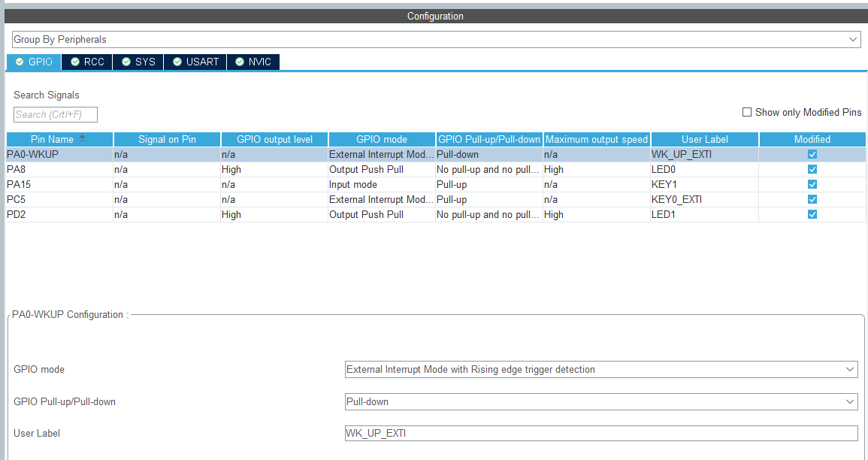
Task: Click the Search Signals input field
Action: click(x=56, y=114)
